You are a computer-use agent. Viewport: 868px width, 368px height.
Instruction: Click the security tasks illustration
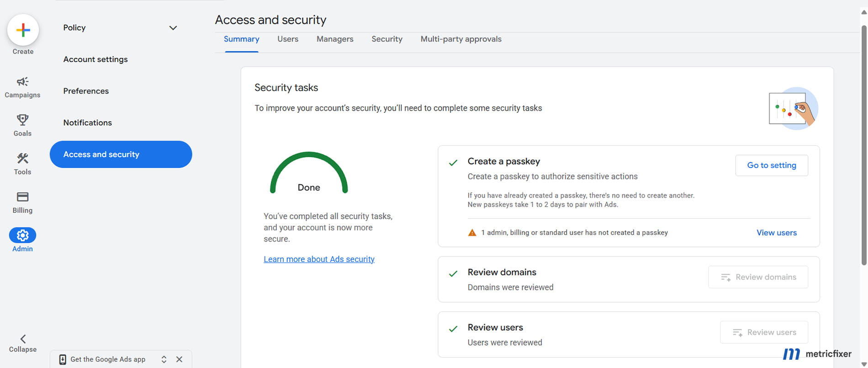793,108
